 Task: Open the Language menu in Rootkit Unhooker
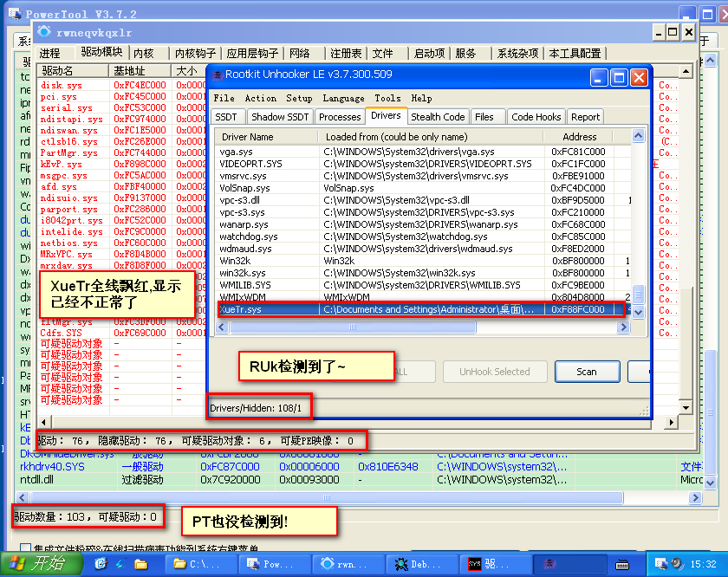tap(343, 98)
